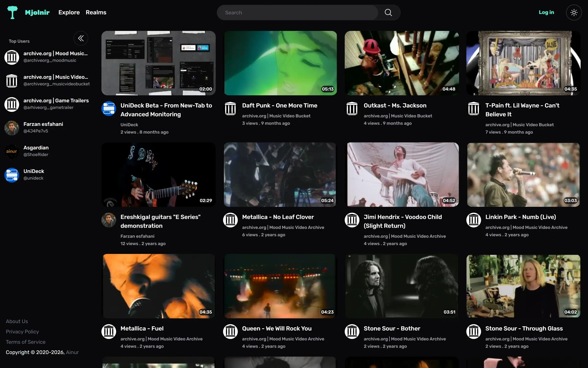The width and height of the screenshot is (588, 368).
Task: Play Linkin Park Numb Live thumbnail
Action: point(523,174)
